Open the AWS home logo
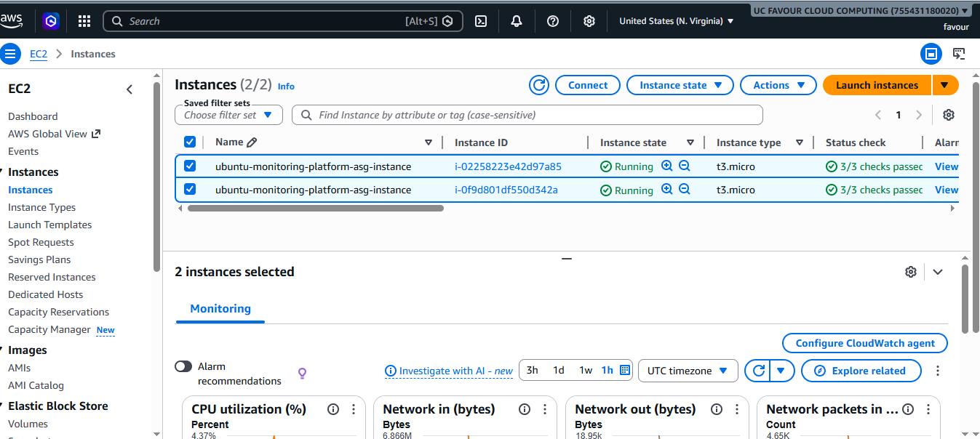The height and width of the screenshot is (439, 980). click(13, 21)
